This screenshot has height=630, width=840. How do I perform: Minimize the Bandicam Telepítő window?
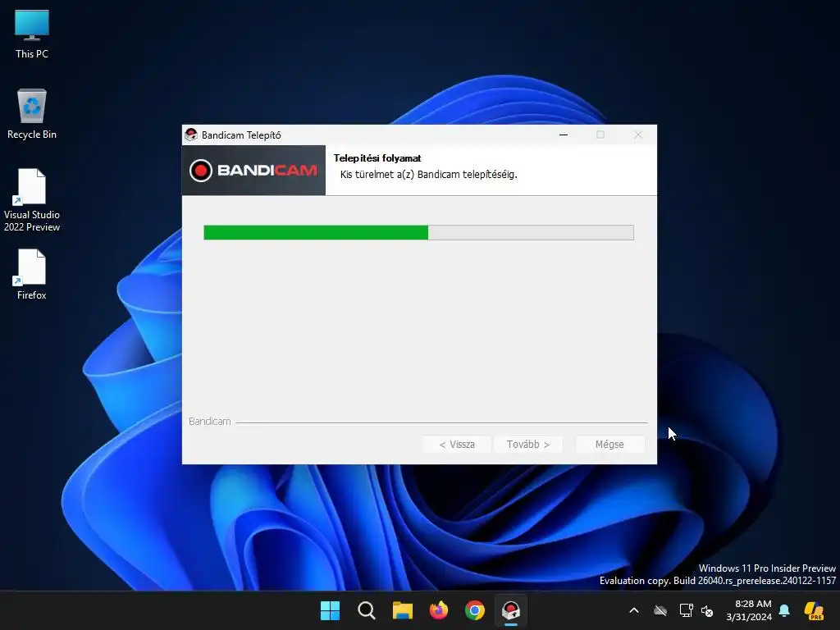(x=564, y=135)
